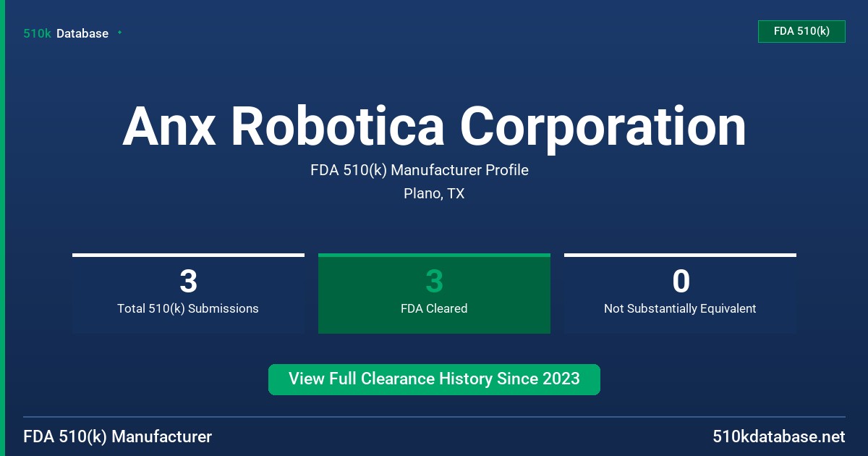Click the green dot beside Database
Image resolution: width=868 pixels, height=456 pixels.
(x=119, y=33)
